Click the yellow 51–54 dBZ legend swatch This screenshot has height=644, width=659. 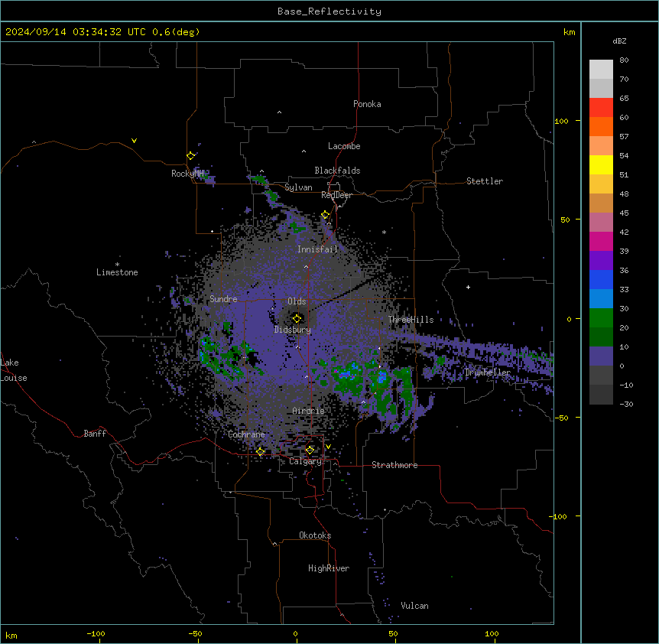click(601, 164)
